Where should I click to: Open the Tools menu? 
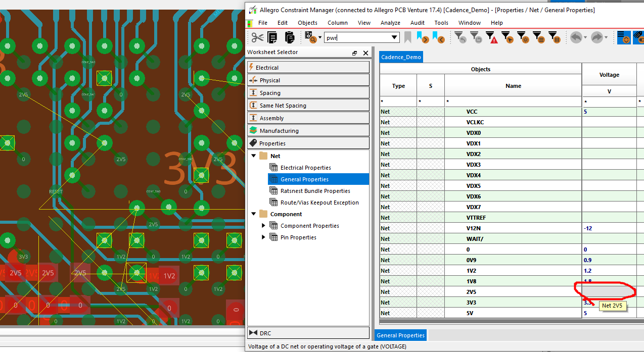coord(441,23)
